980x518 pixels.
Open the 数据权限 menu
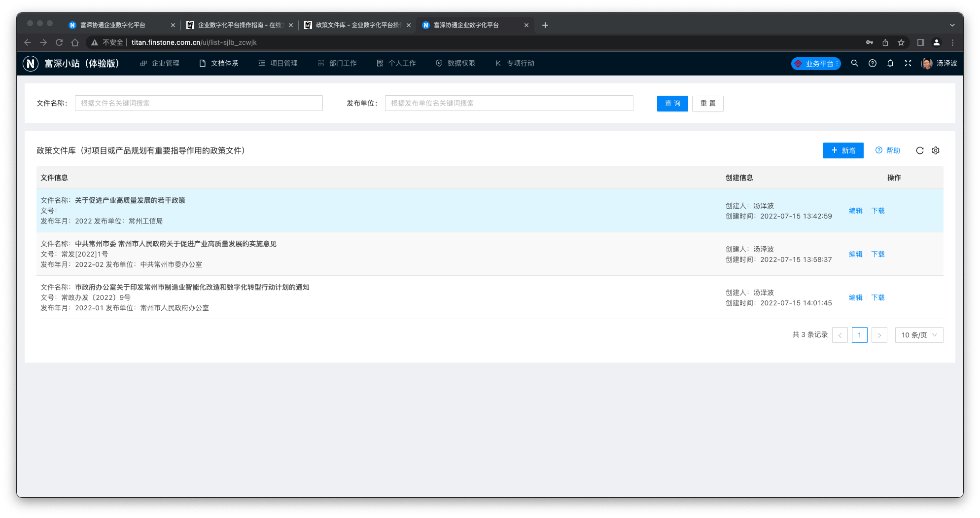tap(455, 63)
